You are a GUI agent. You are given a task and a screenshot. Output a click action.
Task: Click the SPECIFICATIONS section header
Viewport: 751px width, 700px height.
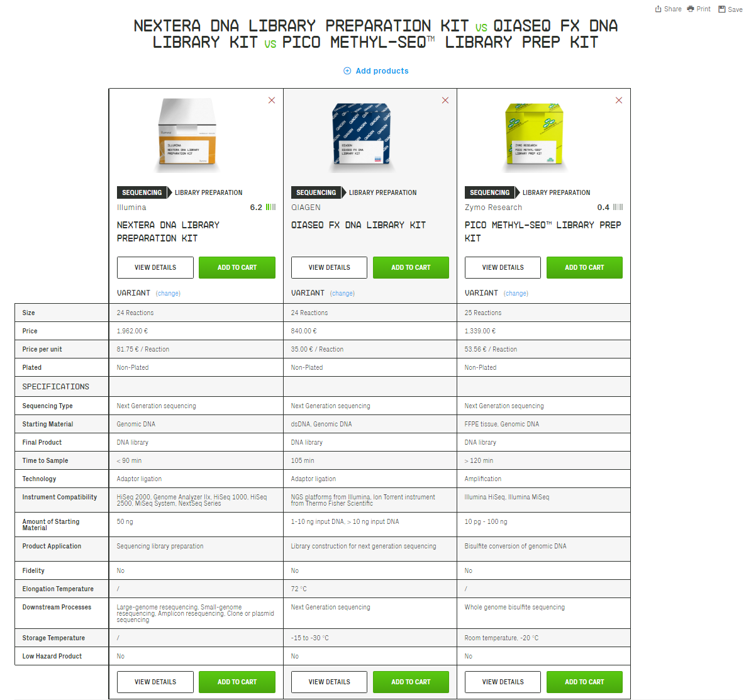55,386
